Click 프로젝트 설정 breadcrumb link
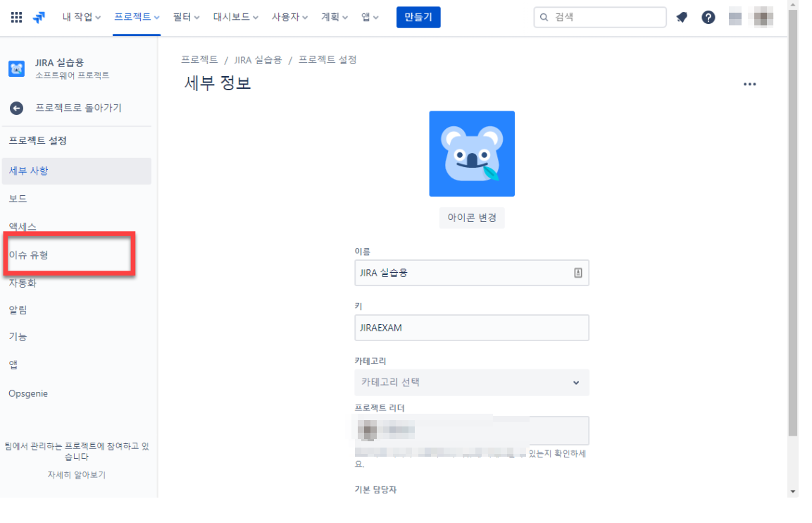 point(327,60)
